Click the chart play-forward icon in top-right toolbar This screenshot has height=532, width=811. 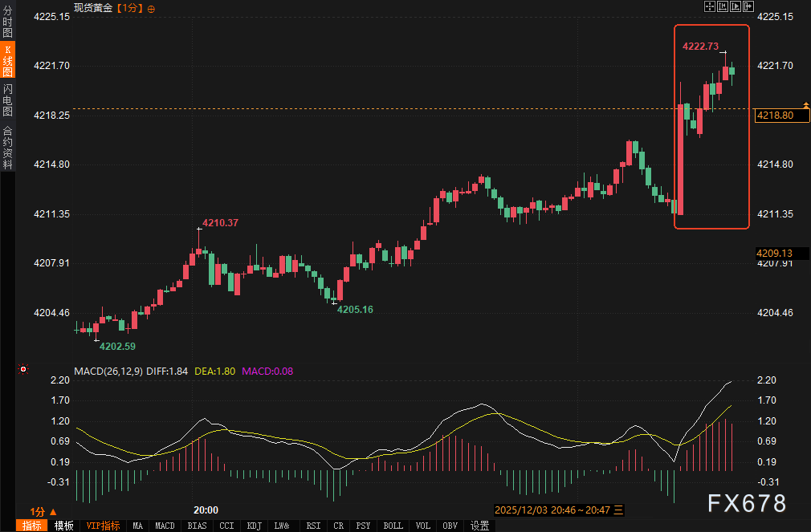tap(736, 7)
